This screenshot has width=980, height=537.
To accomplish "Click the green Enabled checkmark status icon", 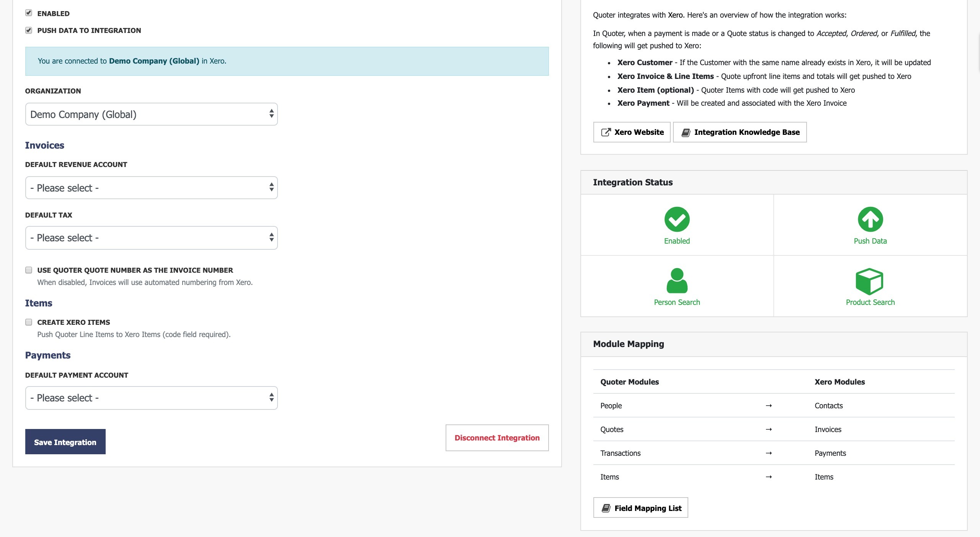I will [677, 219].
